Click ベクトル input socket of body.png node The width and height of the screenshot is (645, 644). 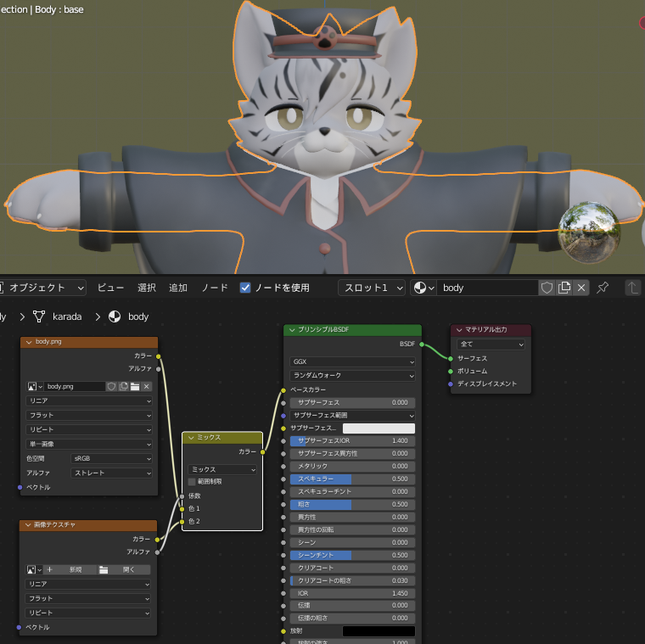pos(20,487)
